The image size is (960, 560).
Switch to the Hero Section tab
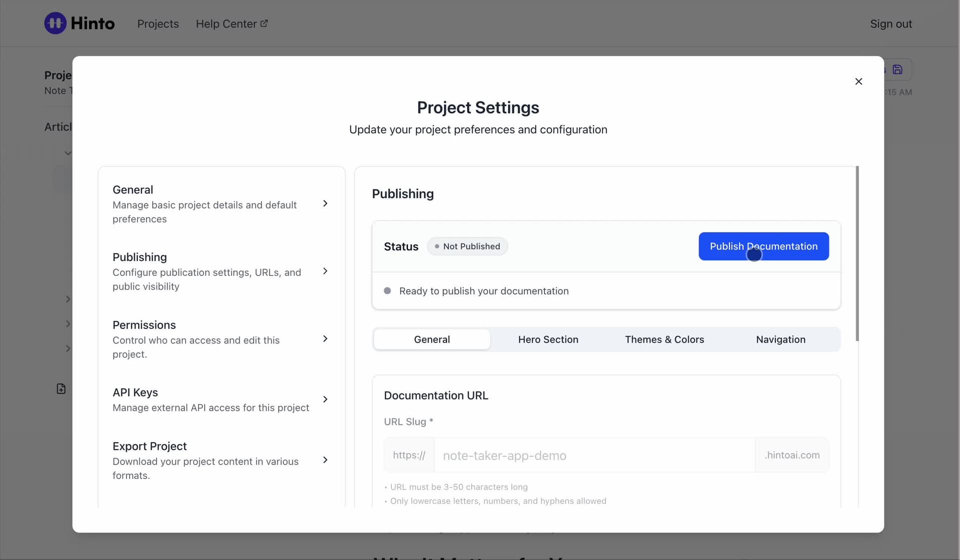coord(548,339)
